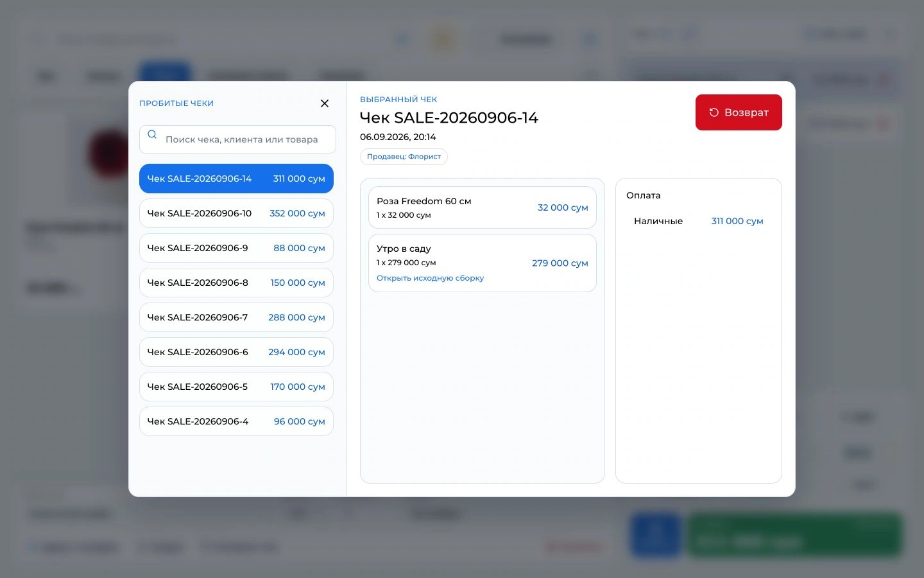This screenshot has height=578, width=924.
Task: Focus the receipt search input field
Action: [237, 139]
